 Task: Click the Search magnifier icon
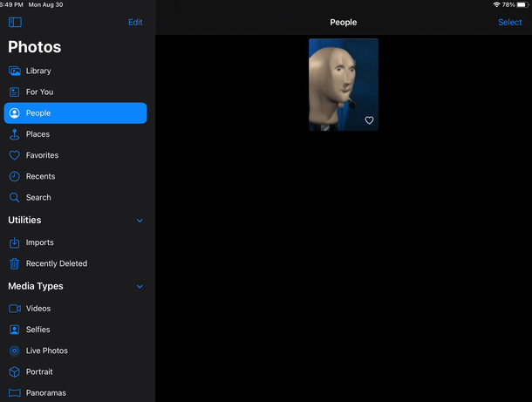[x=14, y=198]
